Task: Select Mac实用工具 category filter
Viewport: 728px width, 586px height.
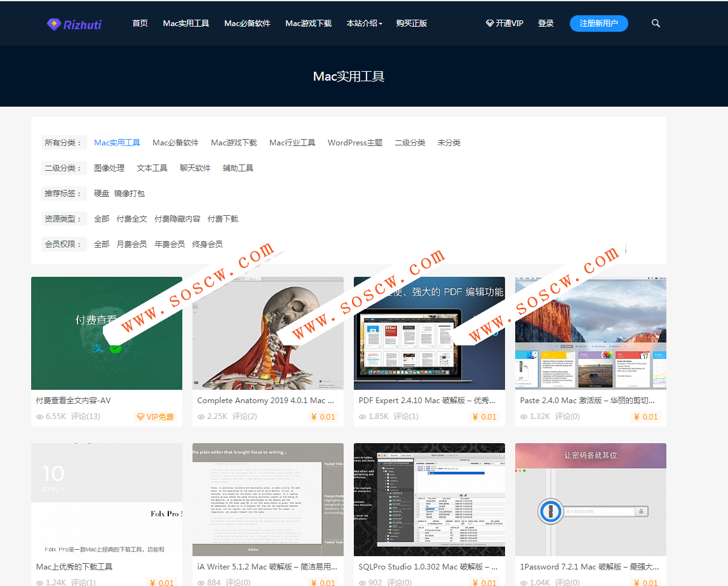Action: coord(117,142)
